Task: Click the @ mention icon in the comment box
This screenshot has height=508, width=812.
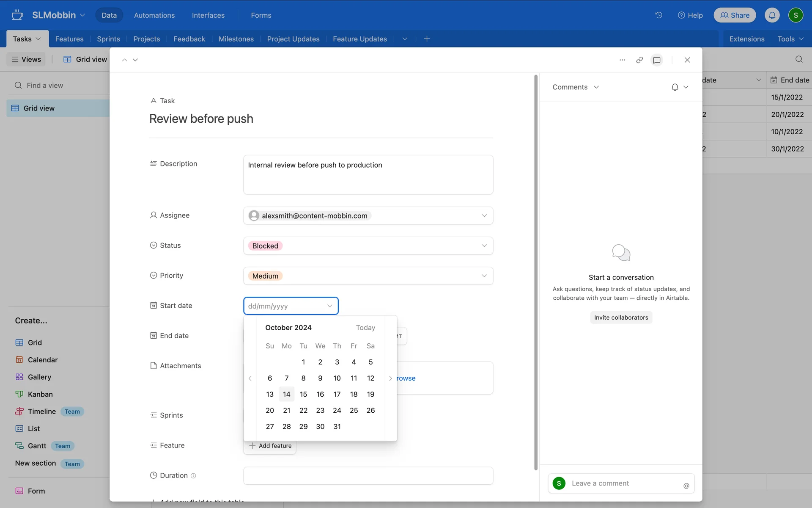Action: coord(686,486)
